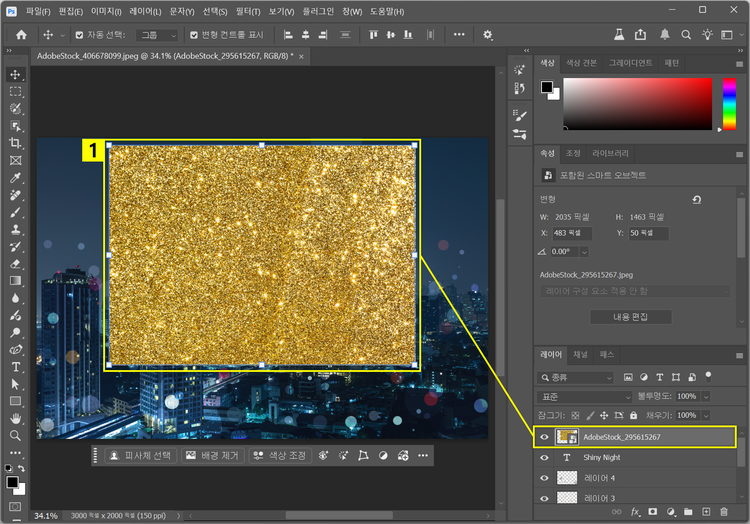Image resolution: width=750 pixels, height=524 pixels.
Task: Create a new layer with plus icon
Action: pos(706,512)
